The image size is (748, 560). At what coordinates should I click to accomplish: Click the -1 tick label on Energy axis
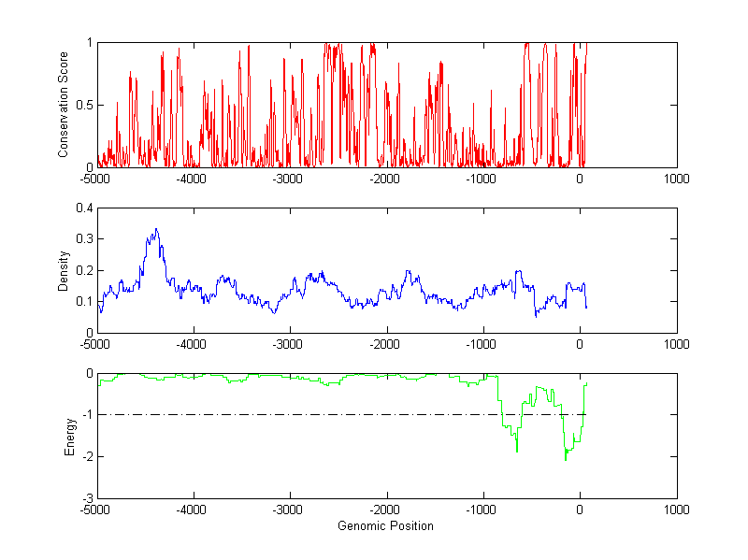87,415
